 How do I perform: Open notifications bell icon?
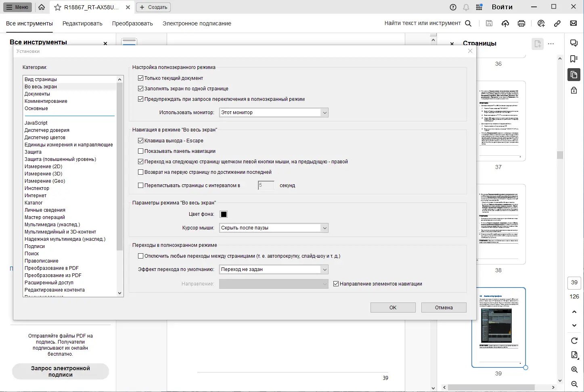coord(466,7)
